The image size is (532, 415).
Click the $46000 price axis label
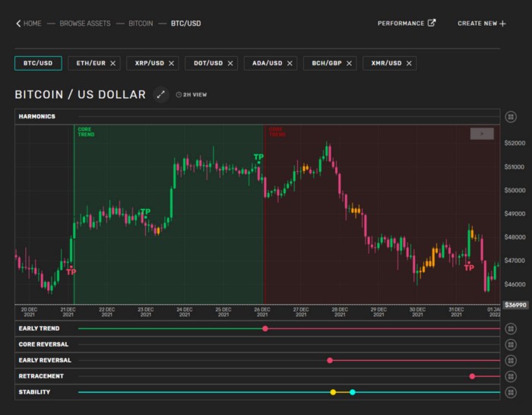tap(515, 284)
